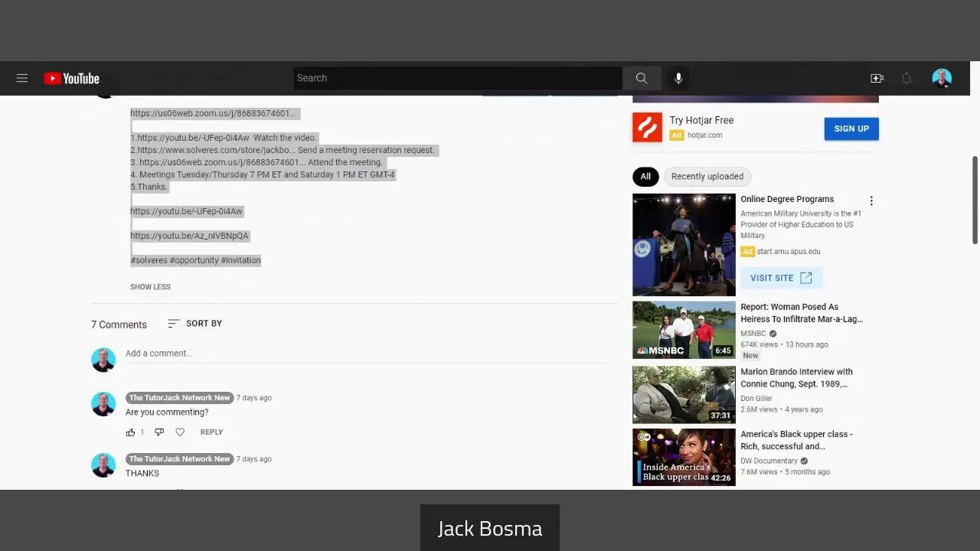Select the Recently uploaded filter chip
The image size is (980, 551).
707,177
